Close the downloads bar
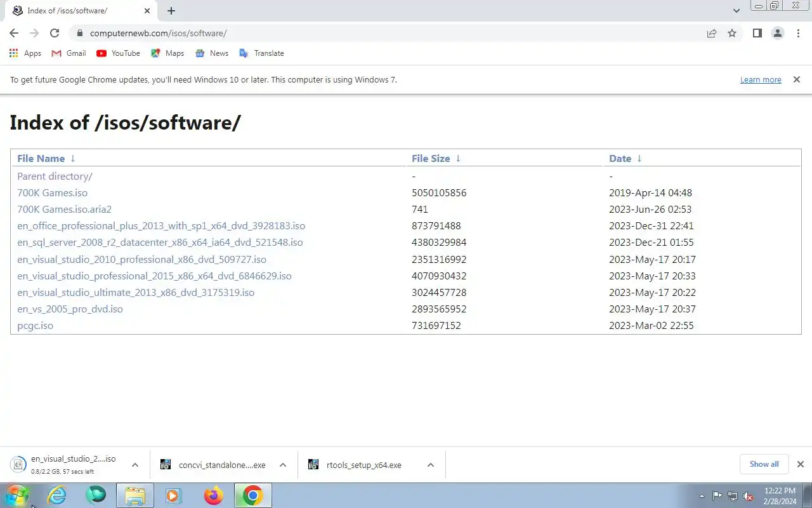 pos(801,464)
